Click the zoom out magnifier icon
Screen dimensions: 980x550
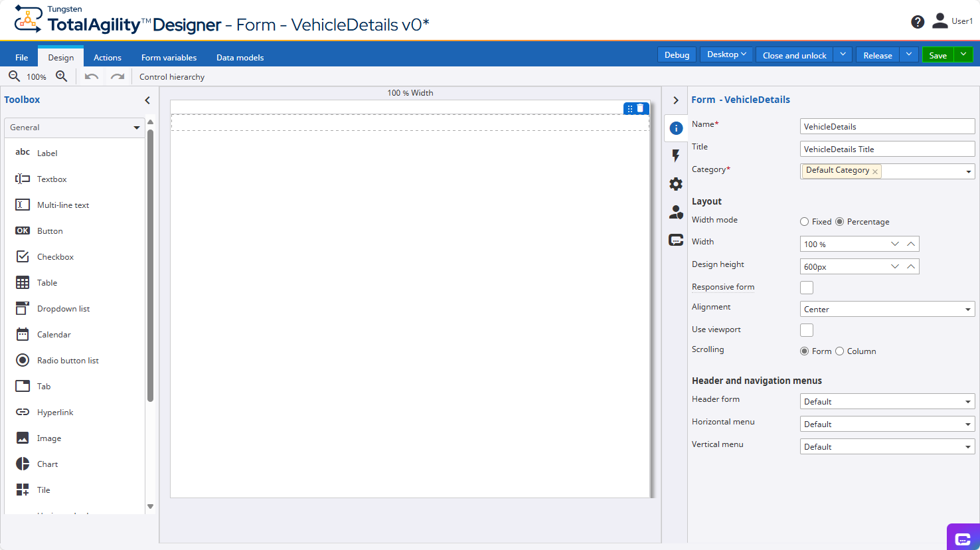point(14,76)
